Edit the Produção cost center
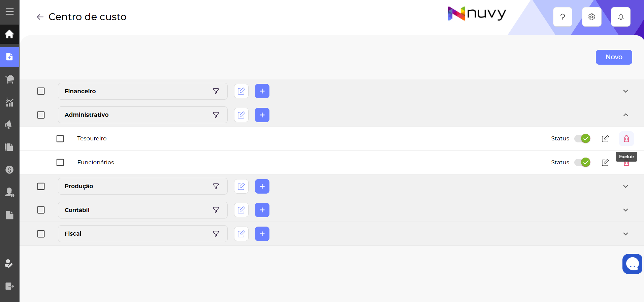The image size is (644, 302). coord(241,187)
